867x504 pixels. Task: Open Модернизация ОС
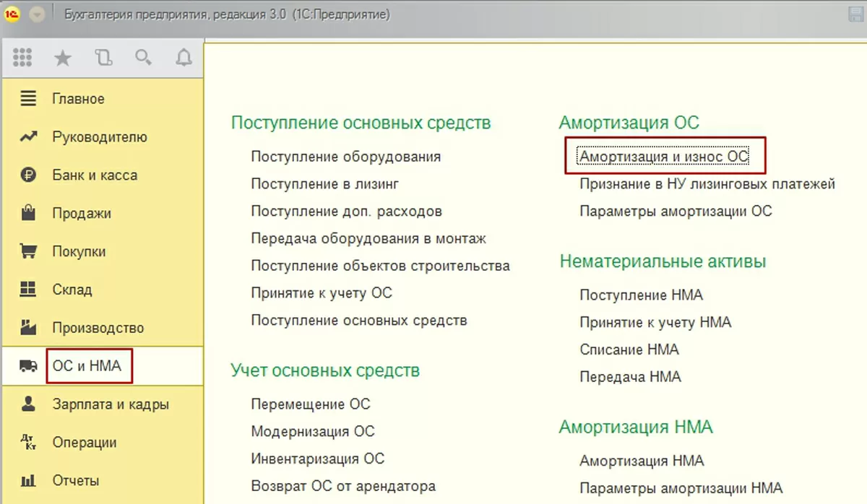click(313, 432)
